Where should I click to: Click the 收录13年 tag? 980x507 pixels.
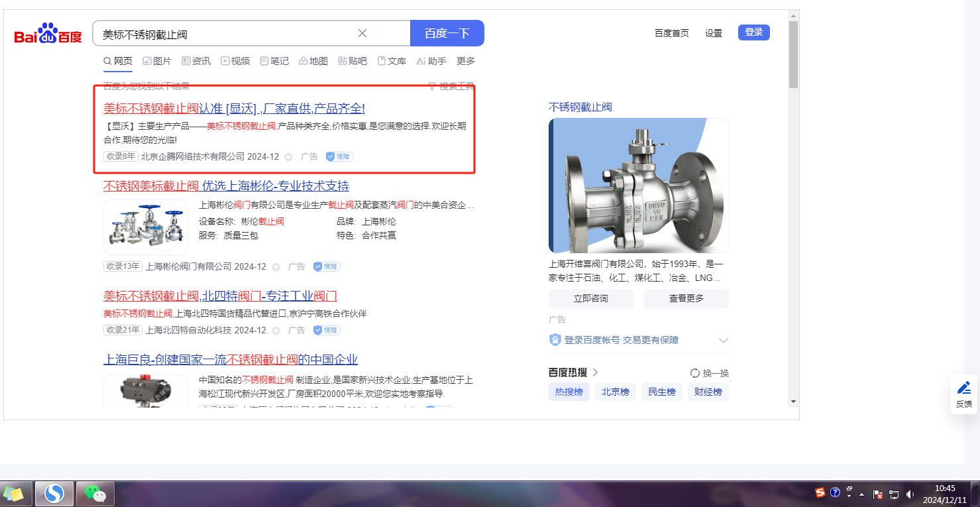(x=123, y=266)
